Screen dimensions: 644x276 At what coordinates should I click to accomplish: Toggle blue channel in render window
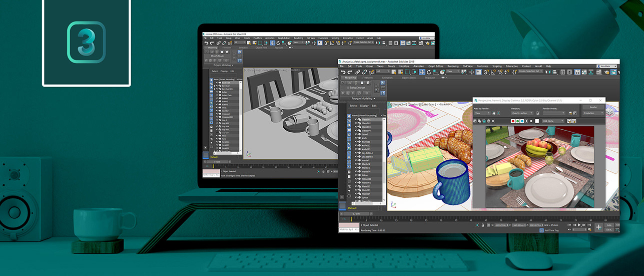pos(522,121)
